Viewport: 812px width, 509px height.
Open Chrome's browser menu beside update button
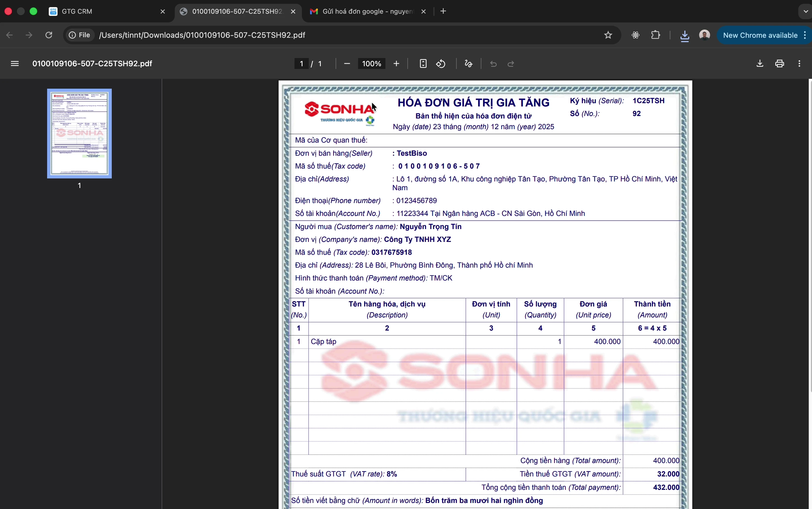click(x=805, y=35)
